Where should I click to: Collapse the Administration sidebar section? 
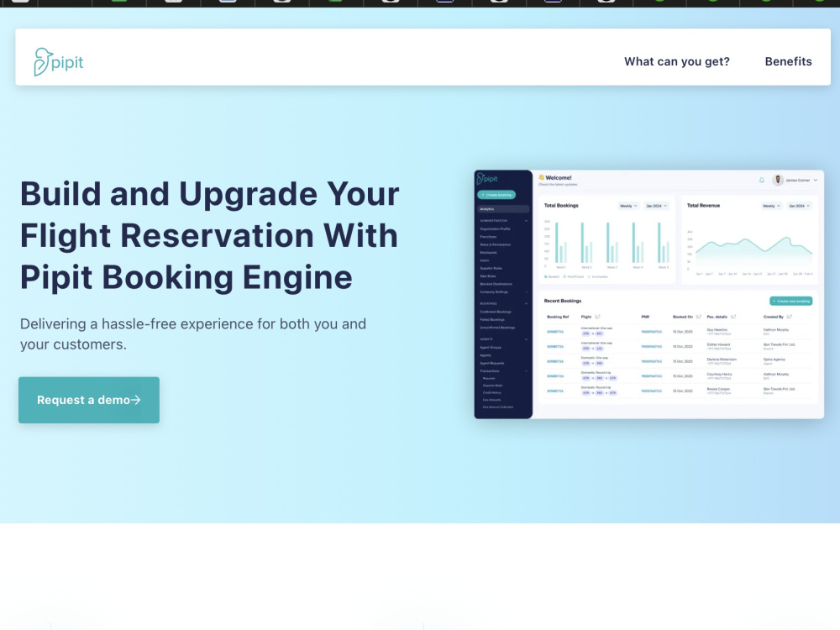[x=526, y=221]
